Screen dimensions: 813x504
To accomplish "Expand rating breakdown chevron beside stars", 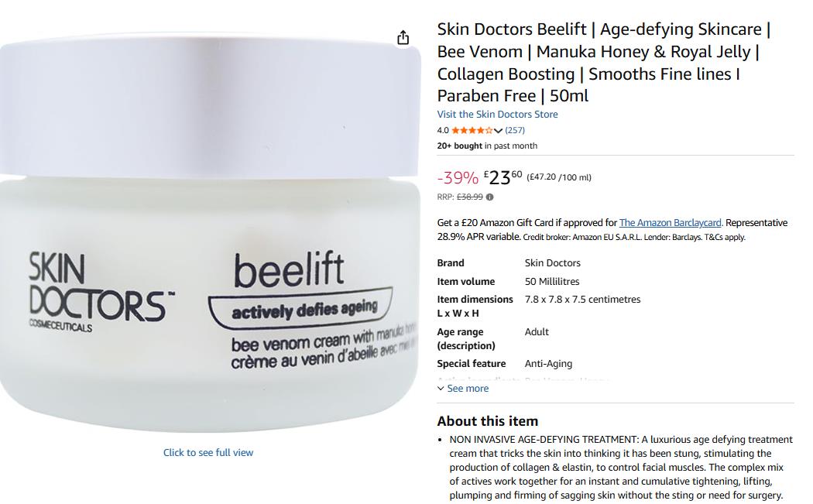I will (x=499, y=131).
